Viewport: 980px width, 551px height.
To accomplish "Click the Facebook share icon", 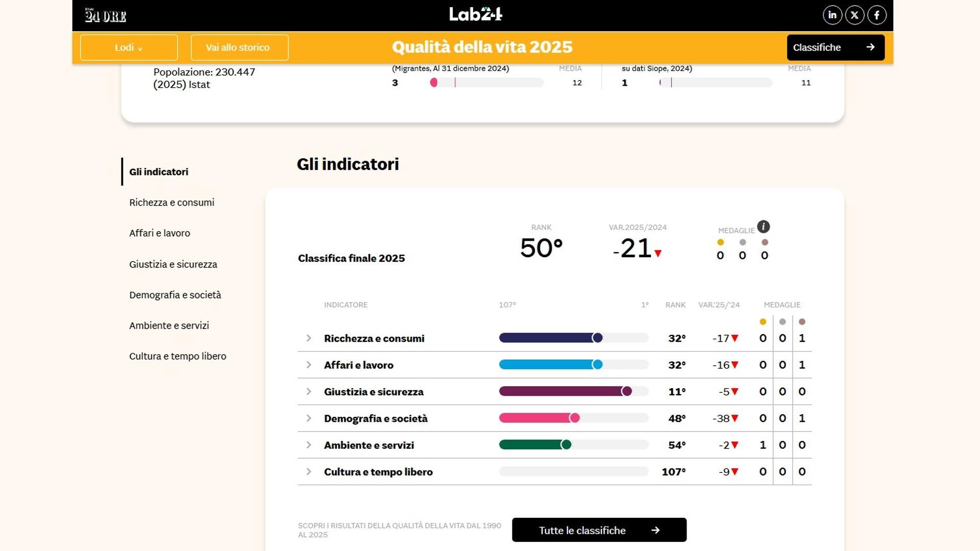I will pos(877,15).
